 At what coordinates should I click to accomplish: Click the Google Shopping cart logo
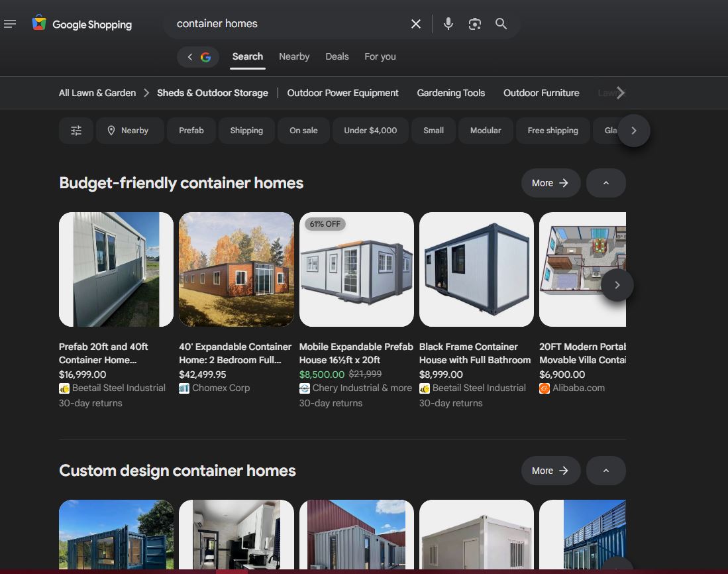(x=39, y=23)
